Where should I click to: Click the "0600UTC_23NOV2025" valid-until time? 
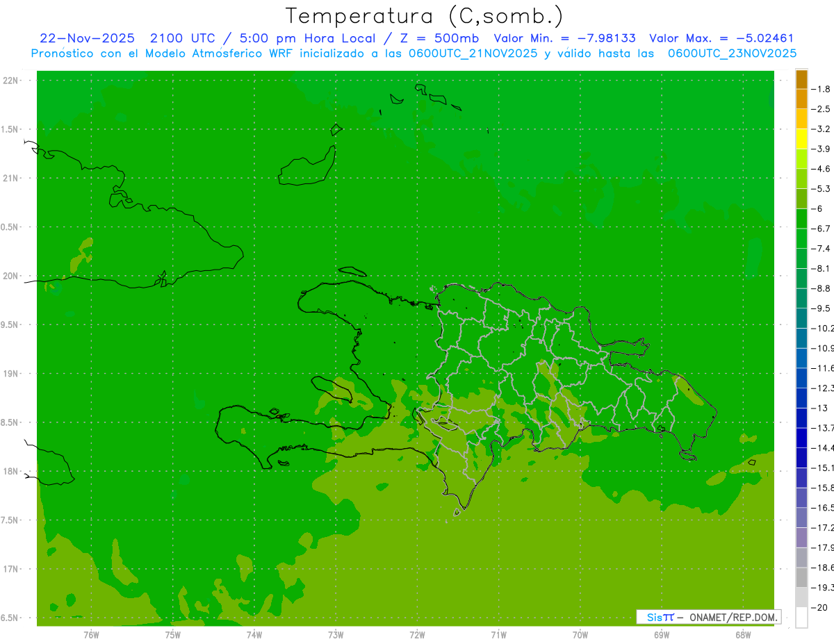click(x=732, y=53)
